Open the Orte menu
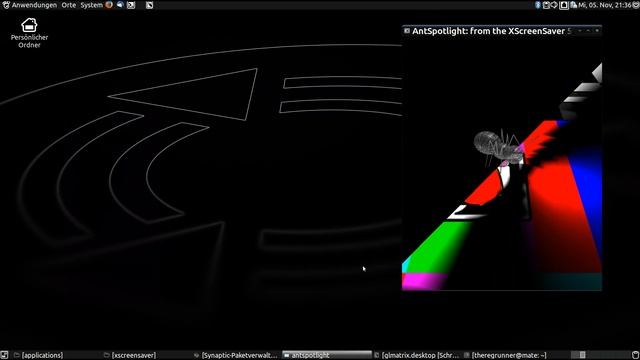 [69, 5]
